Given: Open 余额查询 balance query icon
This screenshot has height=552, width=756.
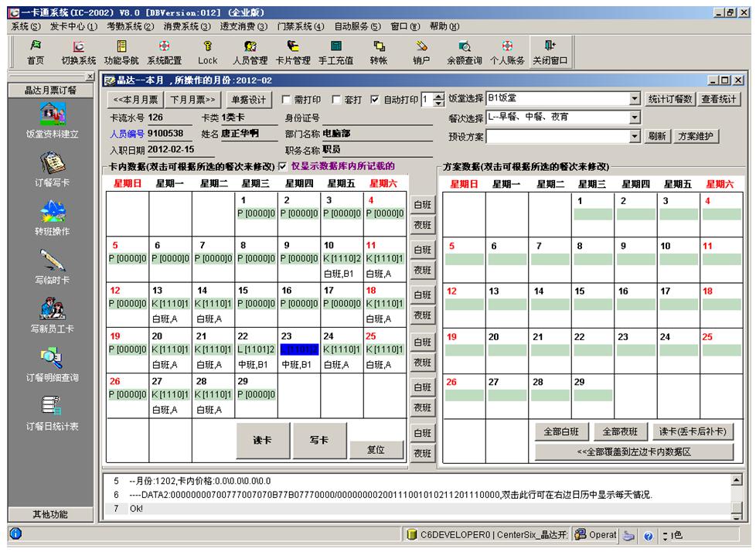Looking at the screenshot, I should click(464, 51).
